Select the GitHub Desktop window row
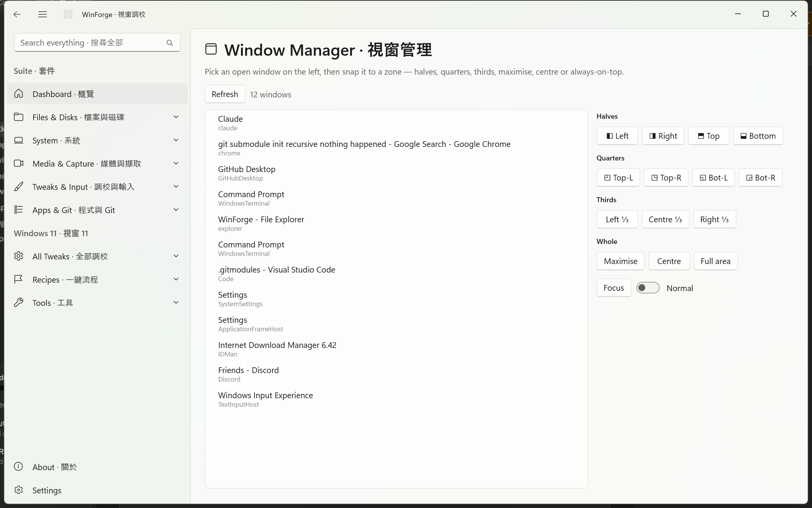Viewport: 812px width, 508px height. click(396, 173)
